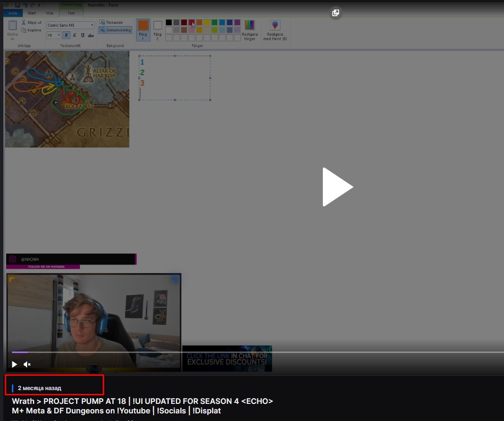Click the orange number 3 in text box
This screenshot has width=504, height=421.
pyautogui.click(x=142, y=83)
